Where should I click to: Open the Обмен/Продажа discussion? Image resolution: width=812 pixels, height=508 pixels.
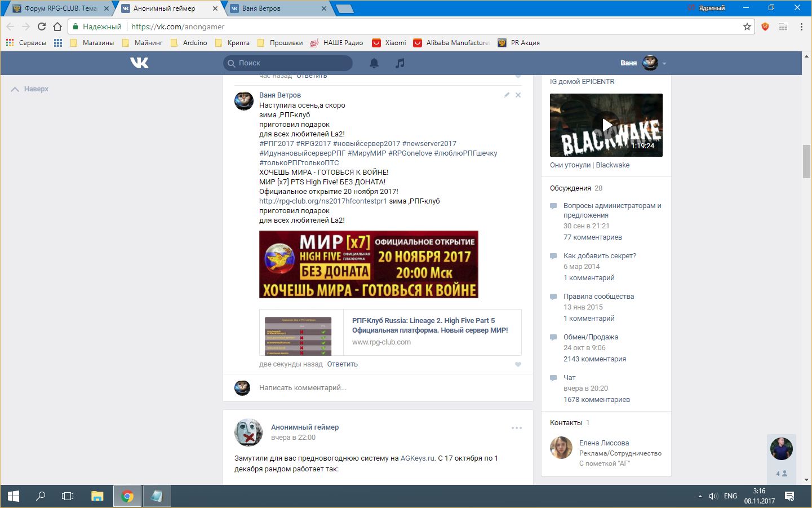tap(591, 337)
